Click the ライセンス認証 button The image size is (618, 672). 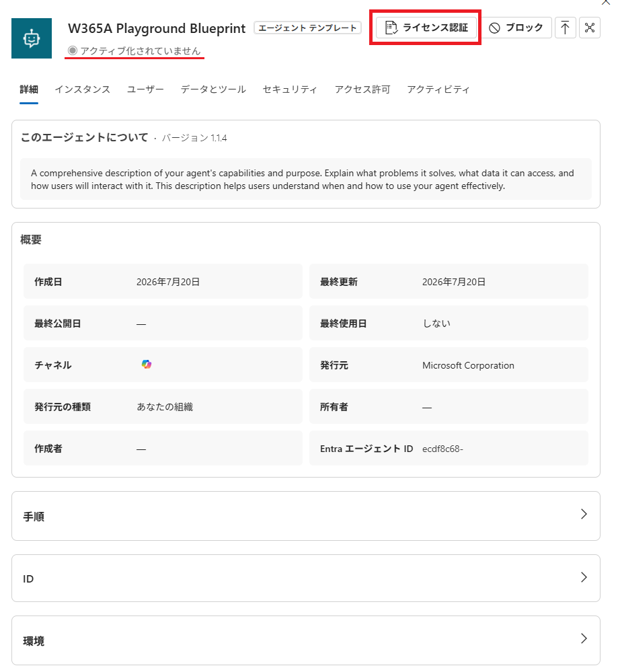(x=426, y=28)
